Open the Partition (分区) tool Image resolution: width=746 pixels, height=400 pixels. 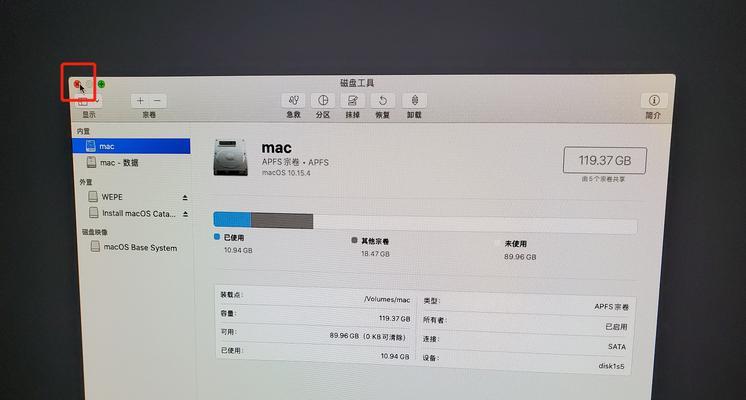click(x=323, y=100)
